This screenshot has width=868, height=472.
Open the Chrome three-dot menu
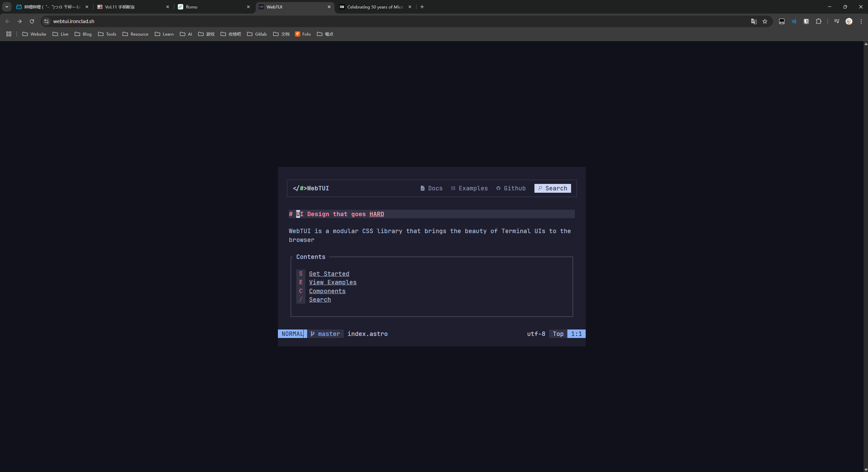pos(861,21)
